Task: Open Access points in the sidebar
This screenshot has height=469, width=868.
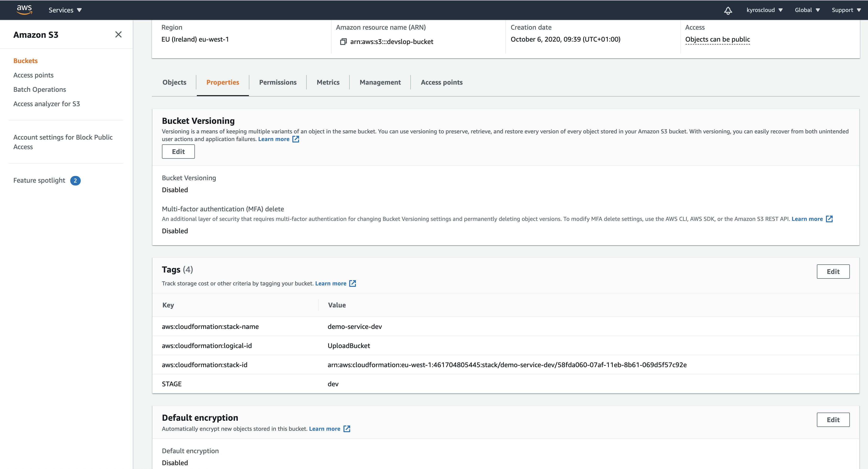Action: point(33,75)
